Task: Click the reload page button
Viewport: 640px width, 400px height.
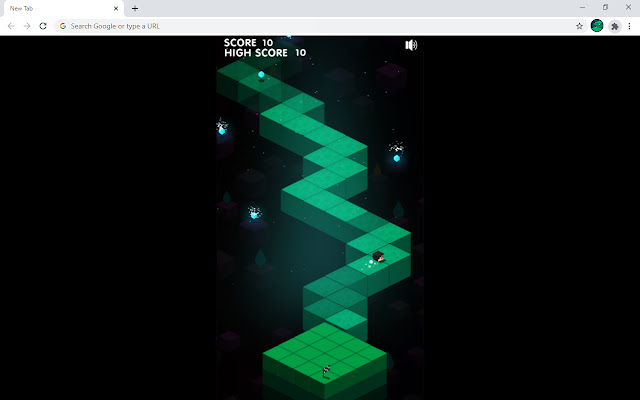Action: 43,26
